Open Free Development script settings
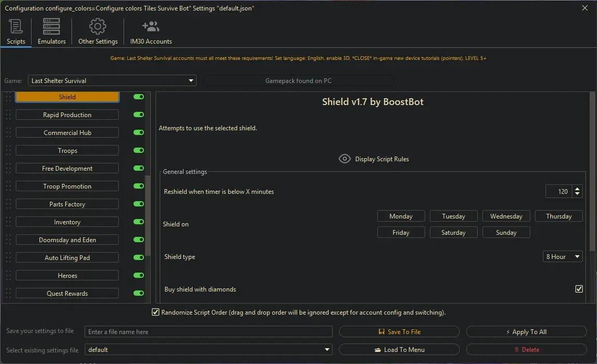Viewport: 597px width, 364px height. [67, 169]
